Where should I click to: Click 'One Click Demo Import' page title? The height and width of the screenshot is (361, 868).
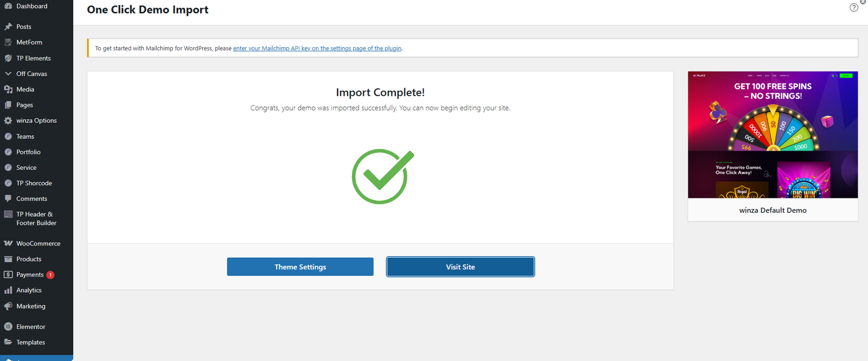pyautogui.click(x=148, y=10)
